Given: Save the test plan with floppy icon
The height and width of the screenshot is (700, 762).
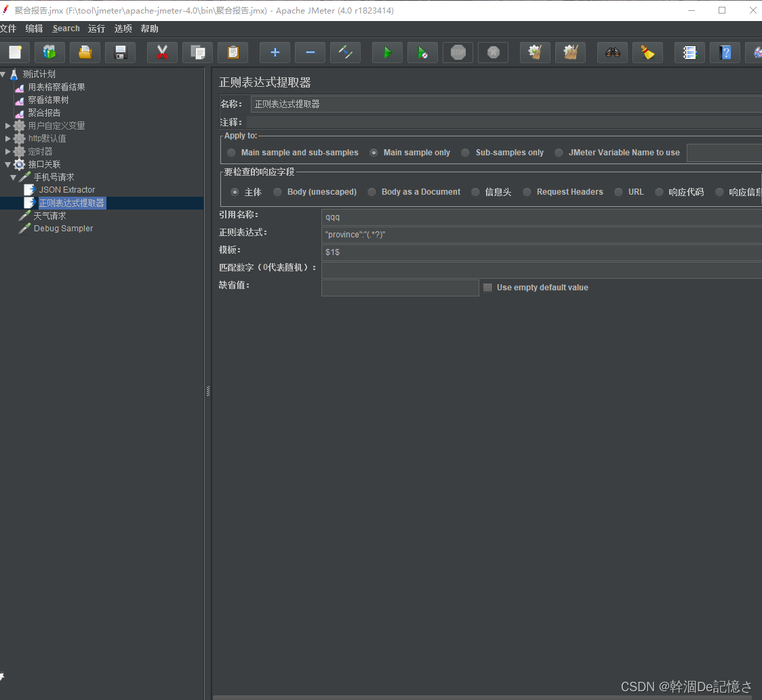Looking at the screenshot, I should [x=121, y=52].
